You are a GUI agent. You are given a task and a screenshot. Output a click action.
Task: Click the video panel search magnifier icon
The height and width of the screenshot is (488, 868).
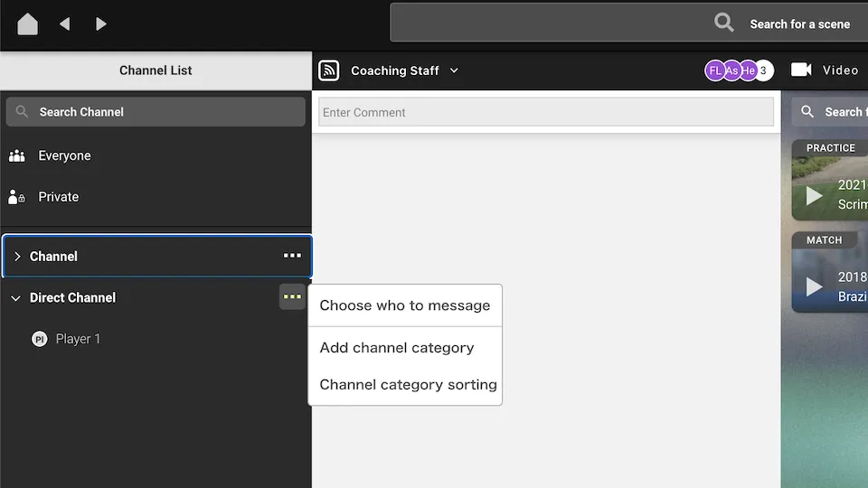(807, 112)
